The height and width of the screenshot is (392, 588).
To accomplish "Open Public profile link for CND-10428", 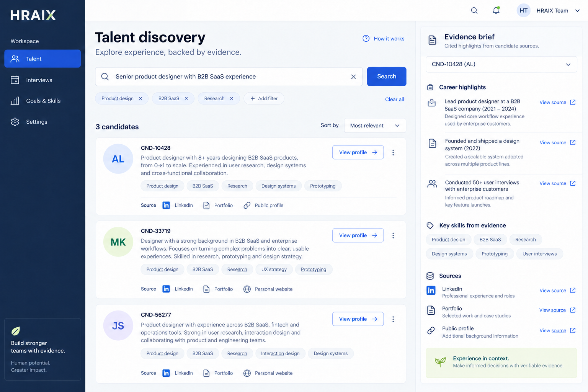I will click(263, 205).
